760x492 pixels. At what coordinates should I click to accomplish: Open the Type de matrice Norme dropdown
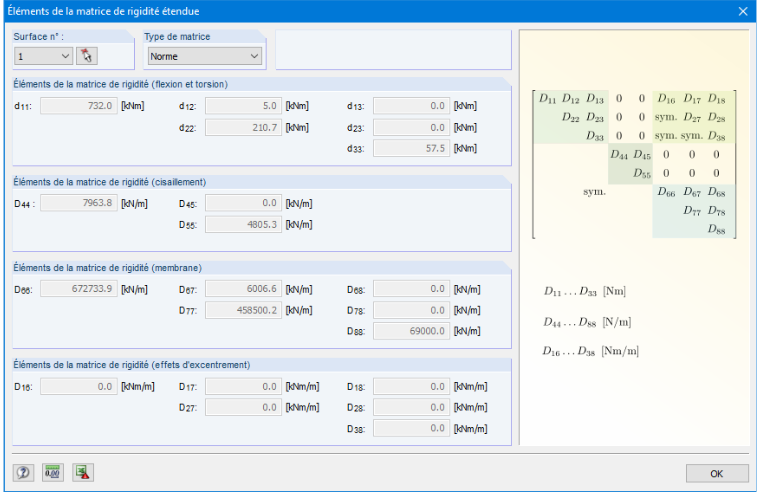click(205, 56)
